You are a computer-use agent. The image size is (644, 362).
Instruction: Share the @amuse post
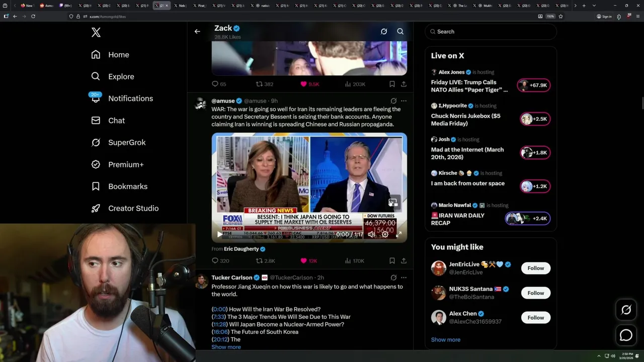tap(404, 261)
